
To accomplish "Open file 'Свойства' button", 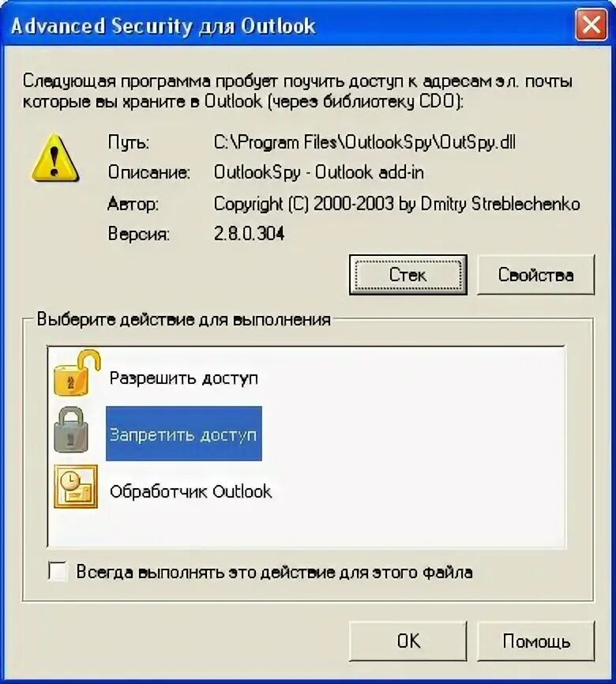I will (535, 275).
